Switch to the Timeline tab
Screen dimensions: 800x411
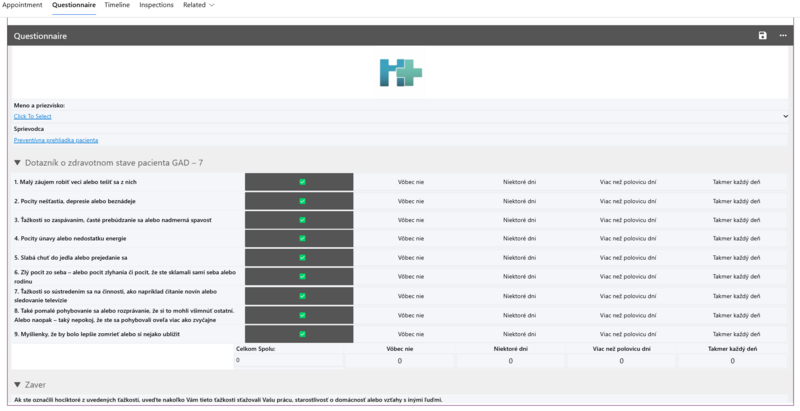tap(117, 5)
